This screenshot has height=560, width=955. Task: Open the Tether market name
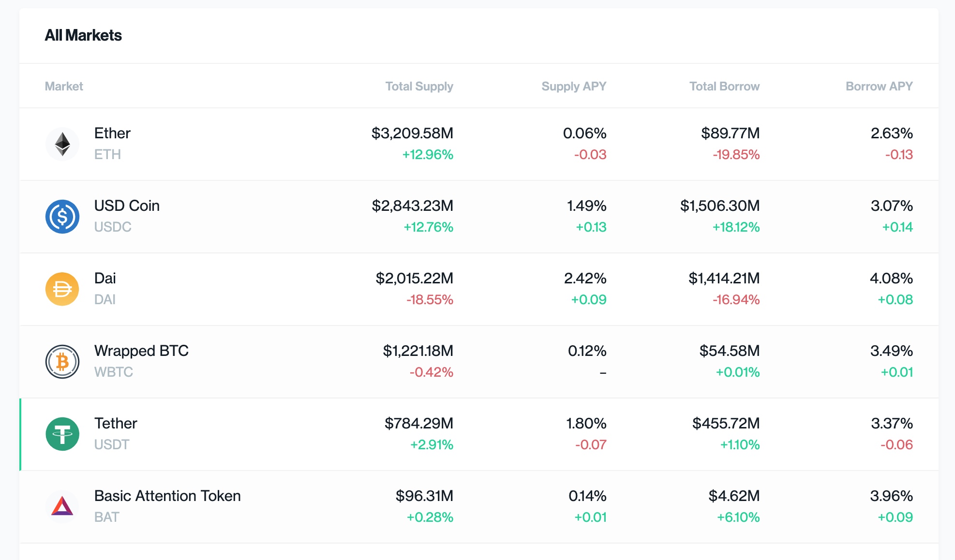[x=116, y=423]
